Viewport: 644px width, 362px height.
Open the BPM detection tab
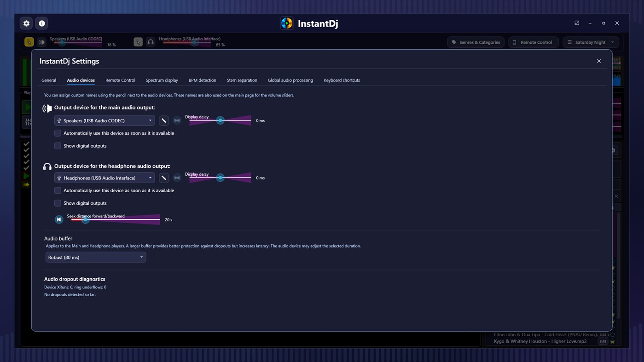coord(202,80)
